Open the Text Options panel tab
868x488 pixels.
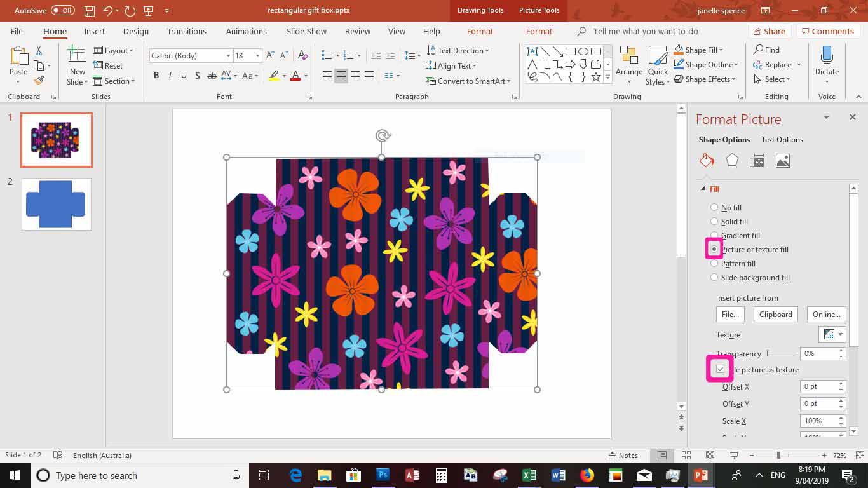[x=782, y=139]
